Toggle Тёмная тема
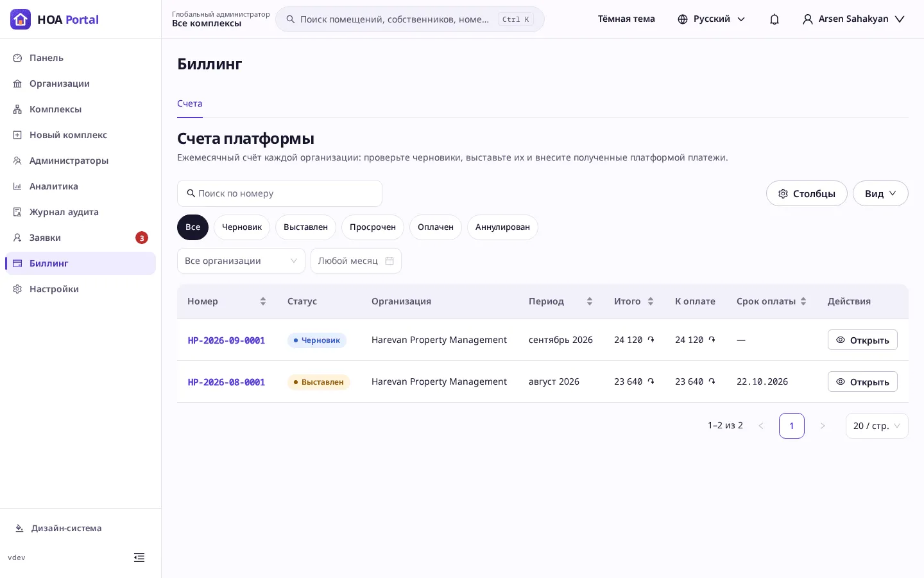Image resolution: width=924 pixels, height=578 pixels. [626, 19]
